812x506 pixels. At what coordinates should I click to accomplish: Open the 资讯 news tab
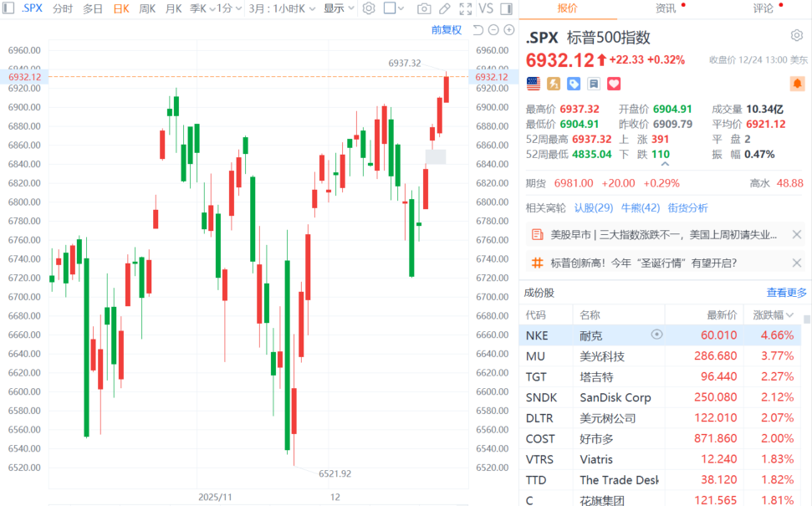coord(666,8)
